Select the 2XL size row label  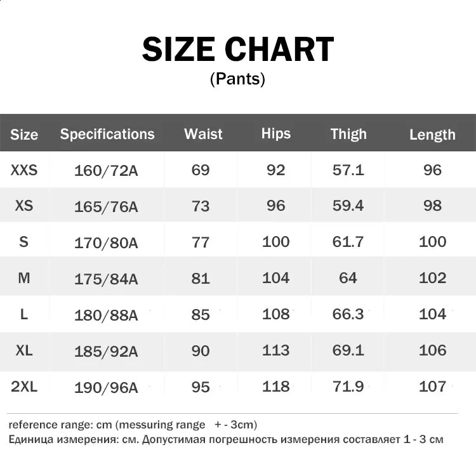point(24,386)
